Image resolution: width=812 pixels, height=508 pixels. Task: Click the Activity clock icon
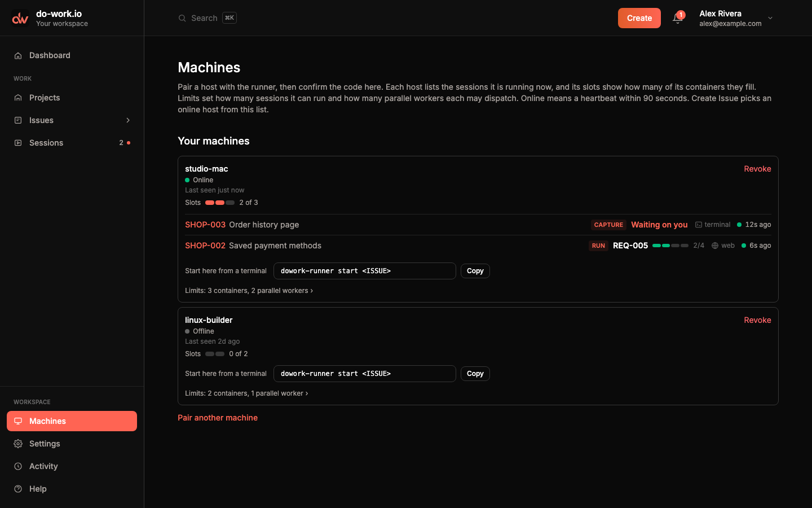pos(18,466)
